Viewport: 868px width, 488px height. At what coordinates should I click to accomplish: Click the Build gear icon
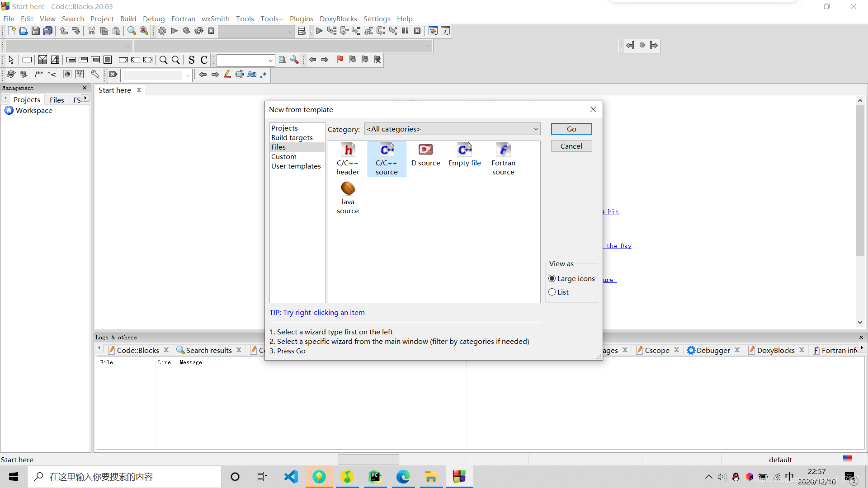162,31
